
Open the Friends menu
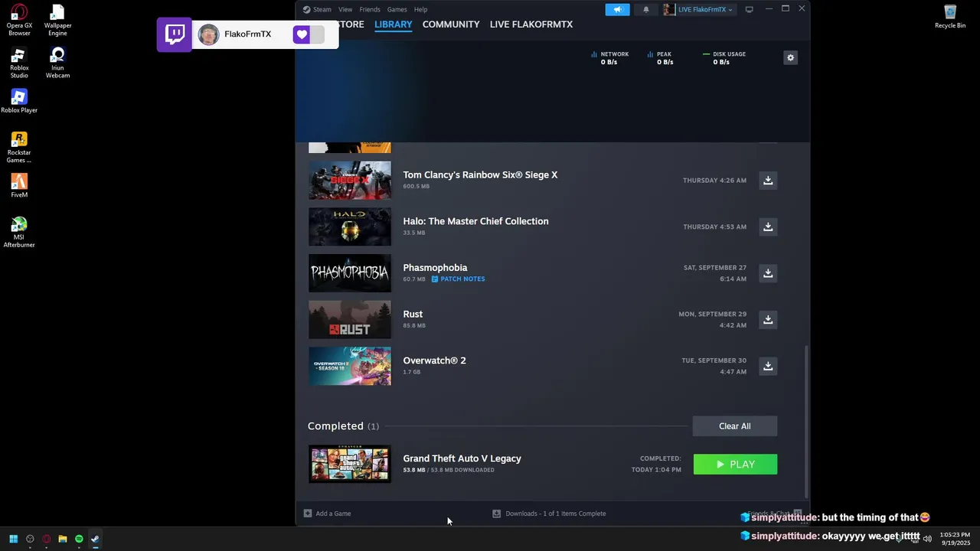tap(370, 9)
